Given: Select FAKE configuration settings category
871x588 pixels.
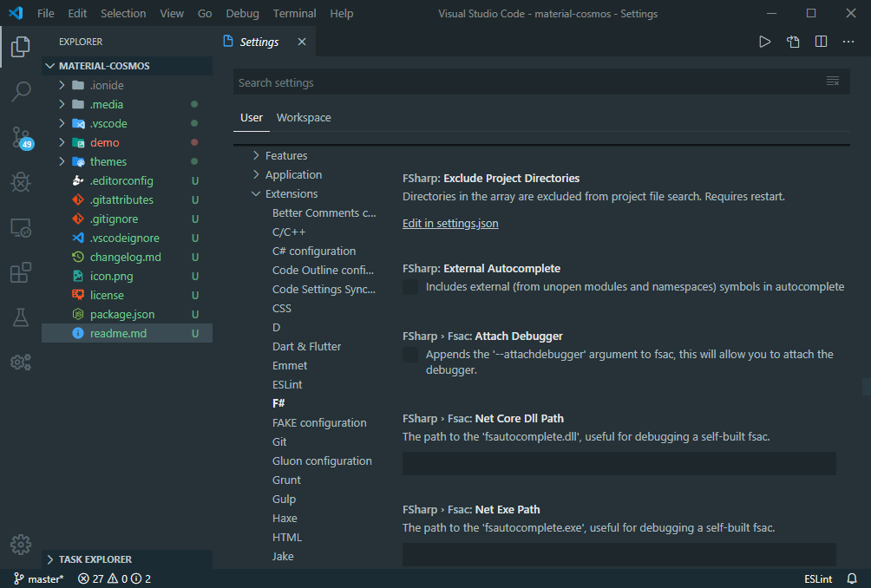Looking at the screenshot, I should [x=319, y=423].
